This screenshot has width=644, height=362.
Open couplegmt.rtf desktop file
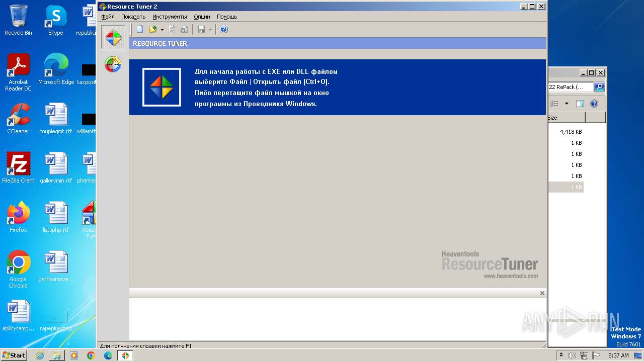coord(56,119)
